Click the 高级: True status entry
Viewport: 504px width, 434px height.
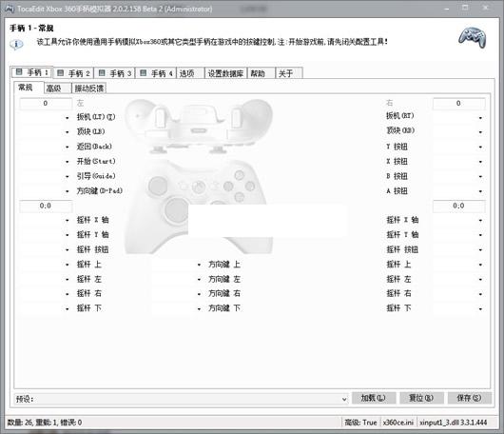pos(360,423)
